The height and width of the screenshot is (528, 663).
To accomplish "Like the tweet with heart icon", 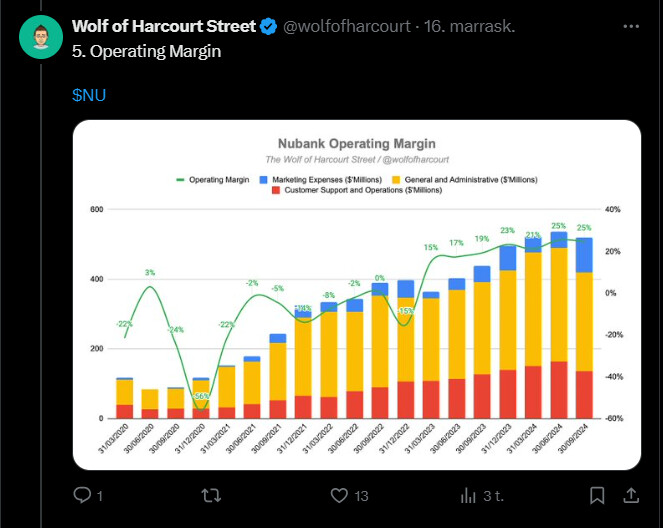I will pos(340,495).
